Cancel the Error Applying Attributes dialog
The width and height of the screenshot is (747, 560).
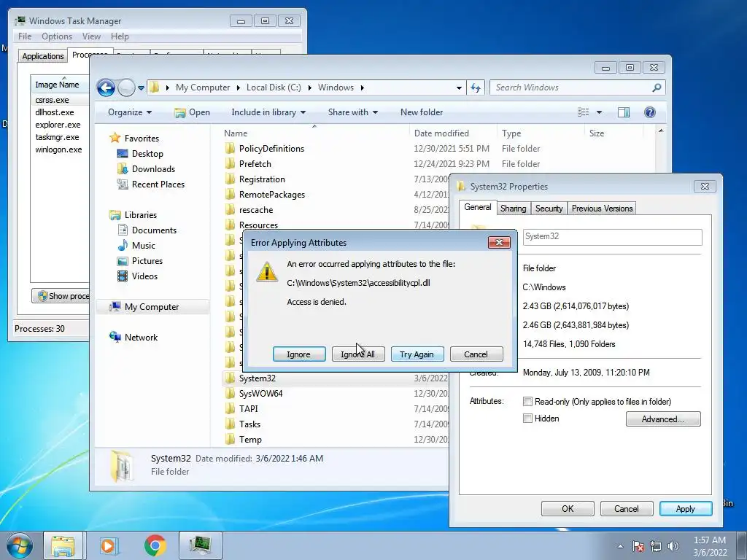(x=476, y=354)
